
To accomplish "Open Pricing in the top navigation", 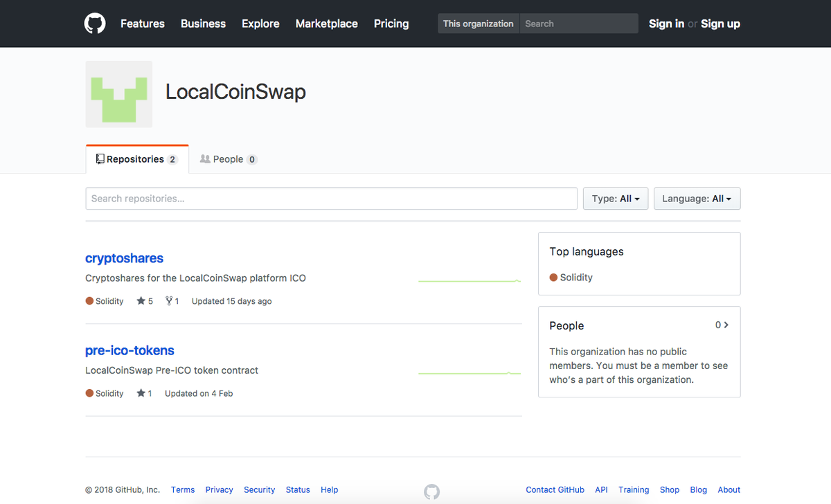I will pyautogui.click(x=391, y=24).
